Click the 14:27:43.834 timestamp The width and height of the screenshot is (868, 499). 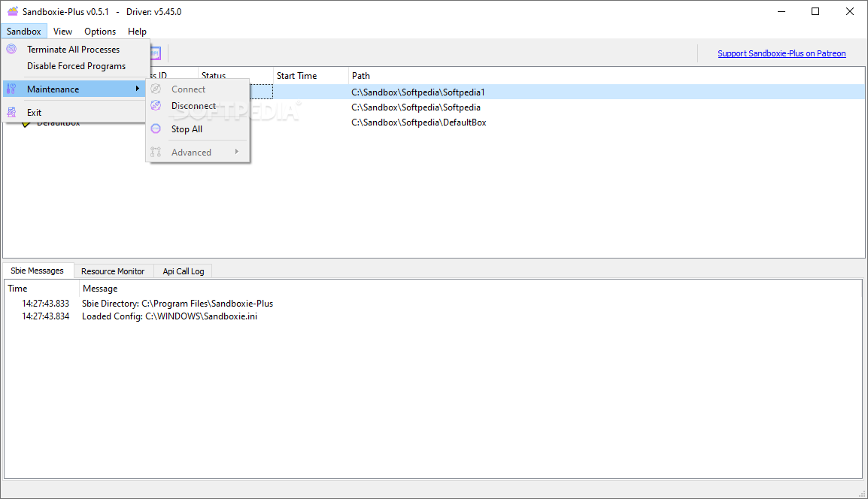[45, 316]
